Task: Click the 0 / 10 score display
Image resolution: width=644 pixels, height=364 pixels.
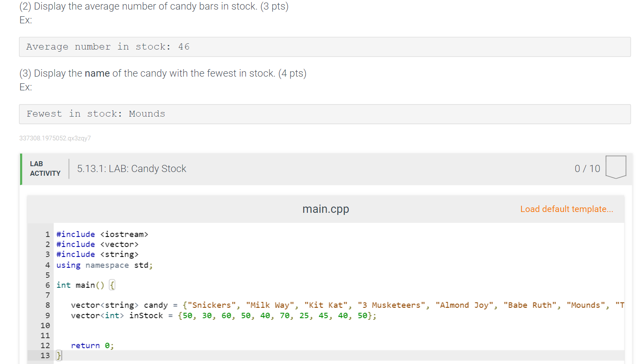Action: (587, 168)
